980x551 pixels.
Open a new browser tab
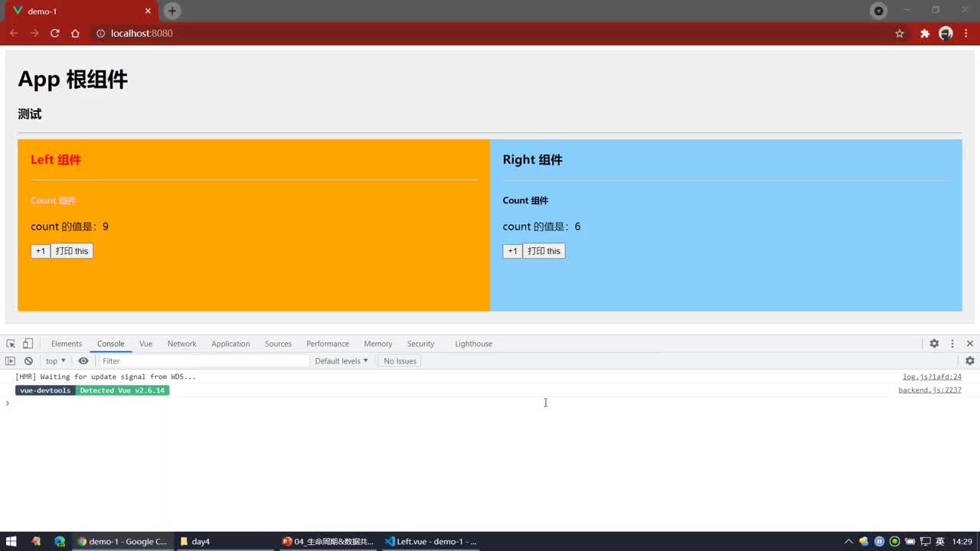pyautogui.click(x=172, y=11)
